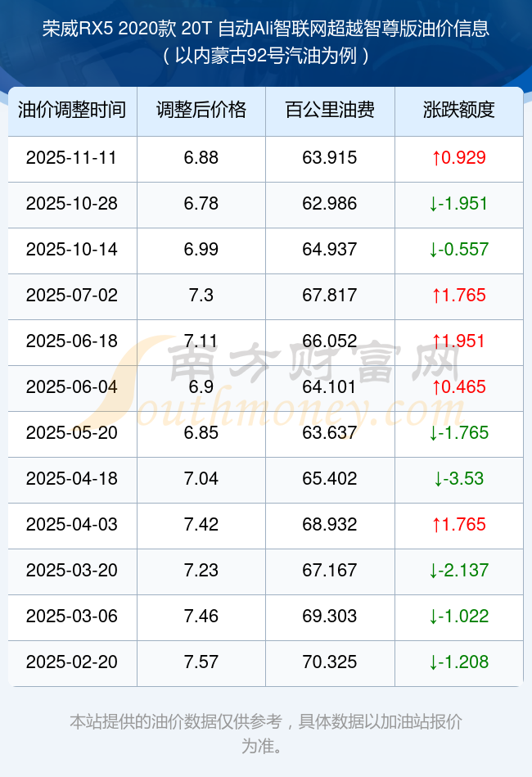Select the 63.637 fuel cost value
Screen dimensions: 532x777
pos(330,432)
